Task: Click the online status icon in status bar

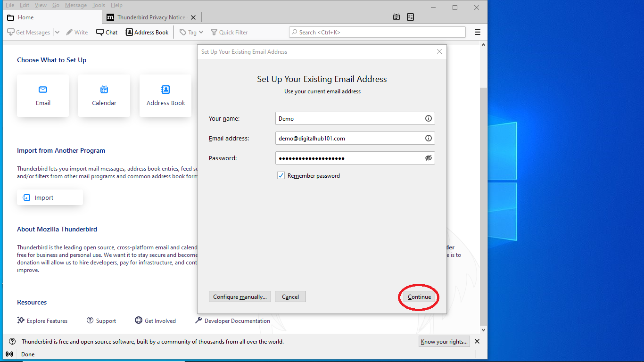Action: (x=9, y=354)
